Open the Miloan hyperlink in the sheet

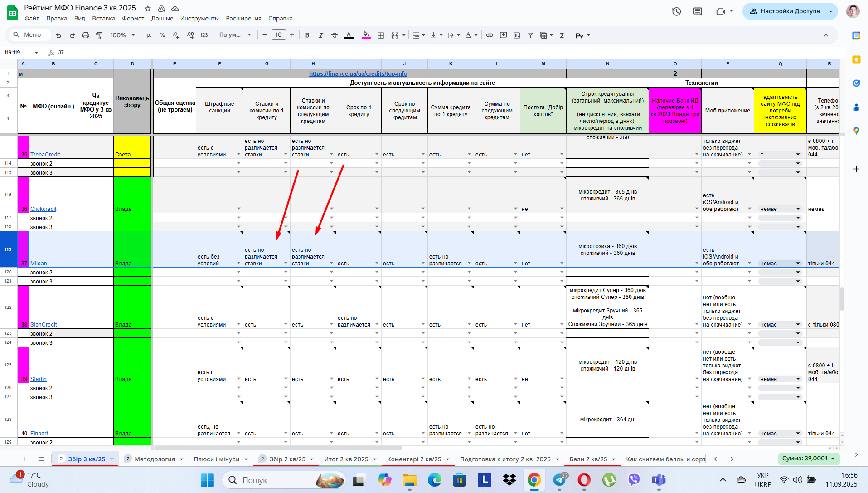(x=39, y=264)
